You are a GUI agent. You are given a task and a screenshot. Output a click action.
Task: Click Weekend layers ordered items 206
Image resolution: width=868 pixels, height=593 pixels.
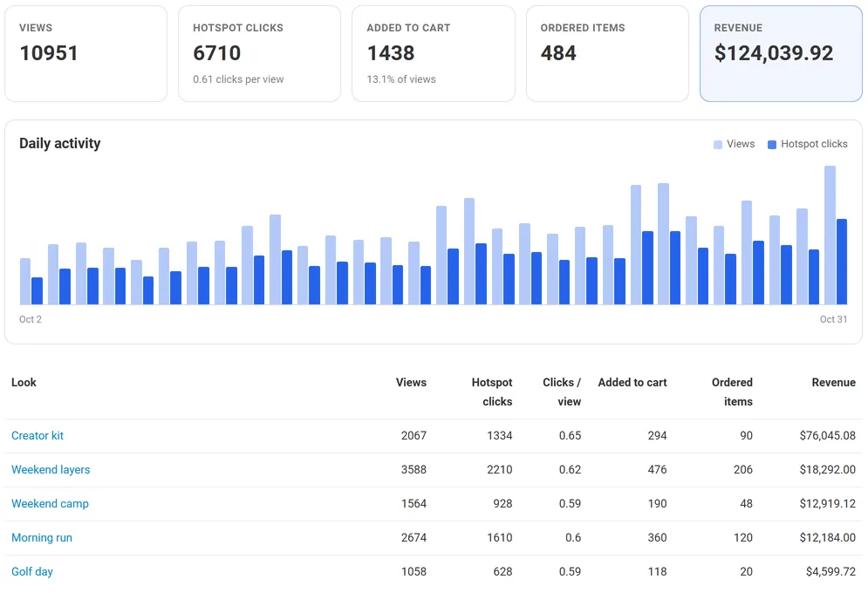743,470
